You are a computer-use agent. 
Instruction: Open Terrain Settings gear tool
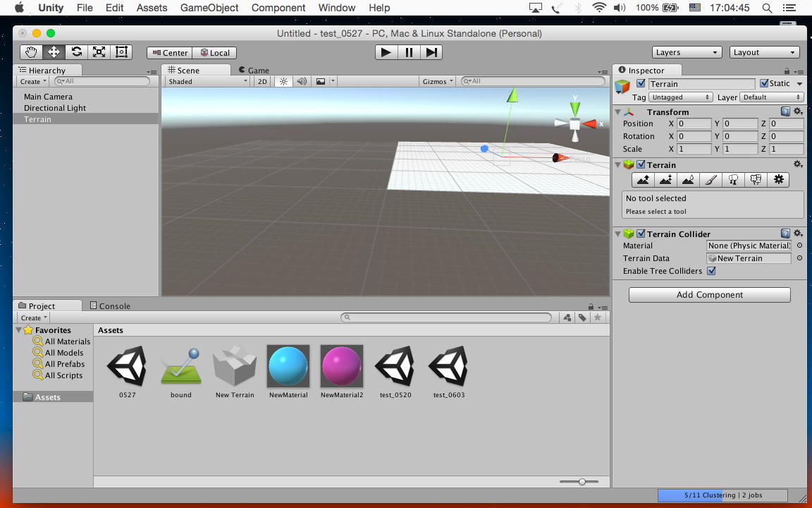[x=778, y=180]
